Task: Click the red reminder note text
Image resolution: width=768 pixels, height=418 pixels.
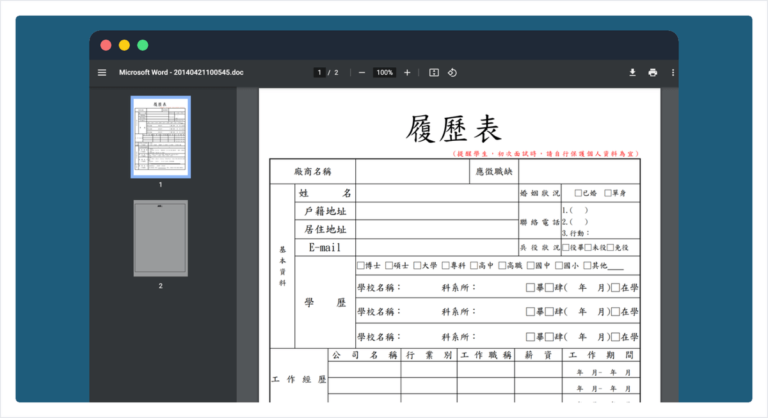Action: pyautogui.click(x=546, y=154)
